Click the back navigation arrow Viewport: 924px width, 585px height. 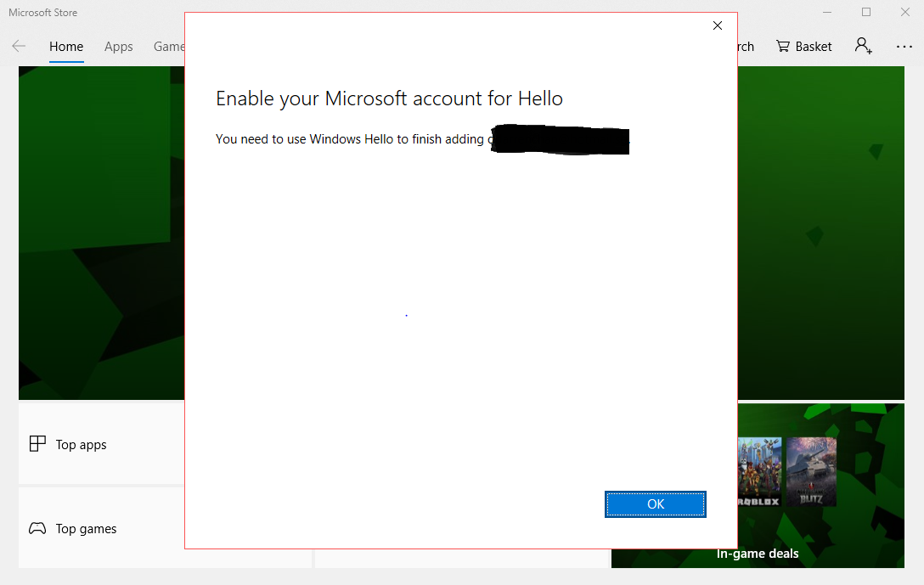(x=18, y=46)
